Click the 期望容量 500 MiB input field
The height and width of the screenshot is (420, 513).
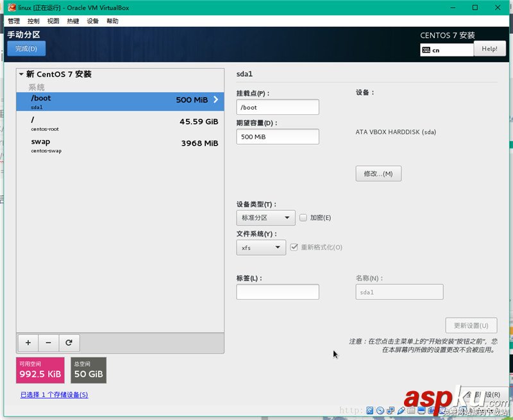(278, 137)
